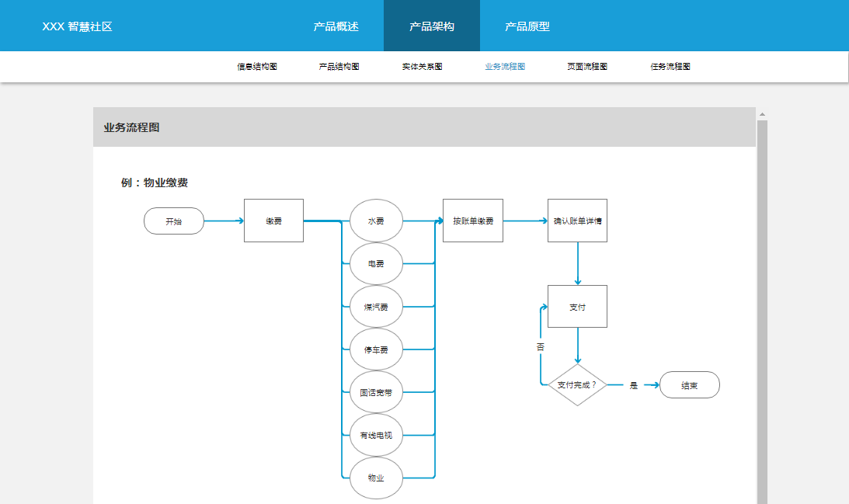Image resolution: width=849 pixels, height=504 pixels.
Task: Switch to the 产品原型 tab
Action: [x=527, y=26]
